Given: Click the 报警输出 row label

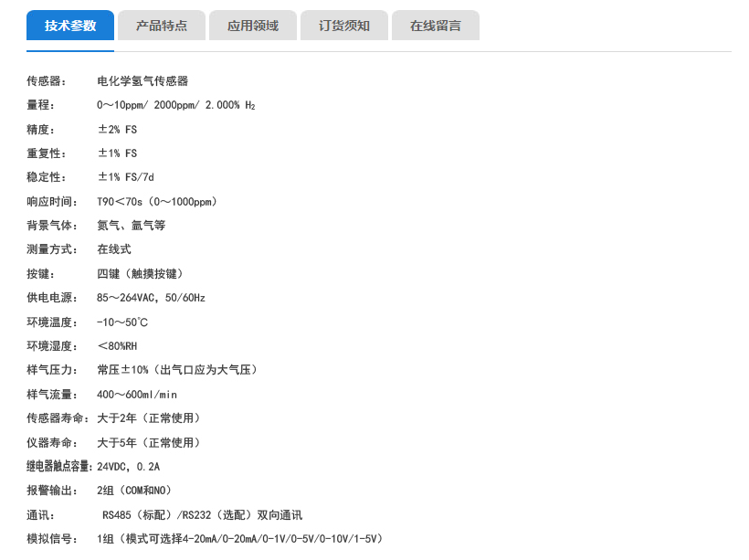Looking at the screenshot, I should point(43,490).
